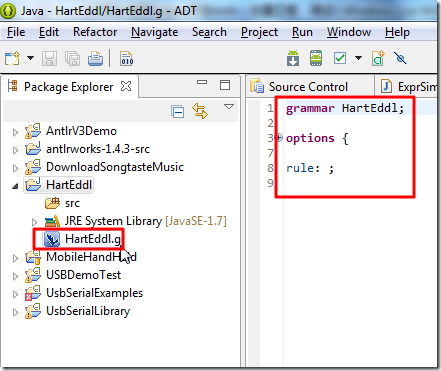Image resolution: width=441 pixels, height=371 pixels.
Task: Expand the AntlrV3Demo project
Action: 15,132
